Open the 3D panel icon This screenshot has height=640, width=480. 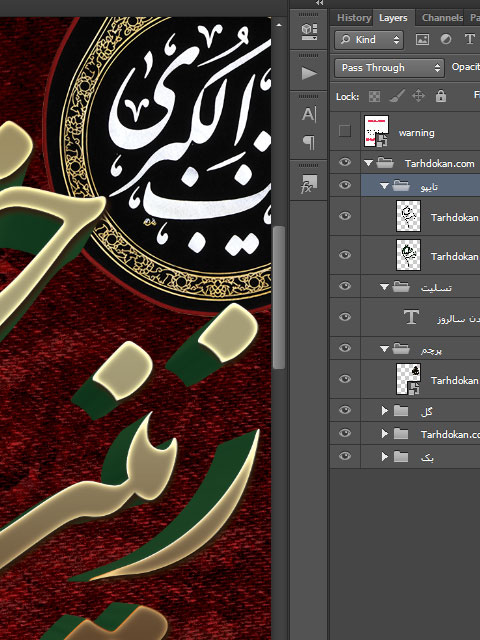[309, 32]
